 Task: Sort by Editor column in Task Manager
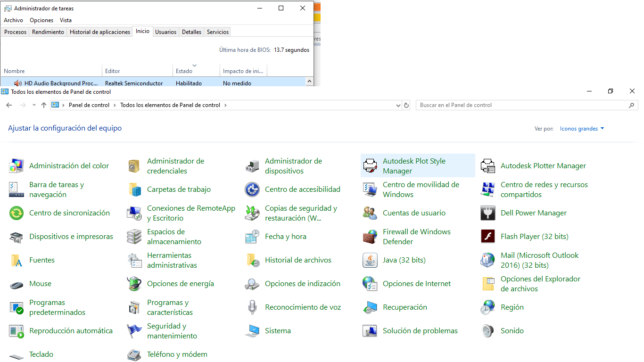[137, 70]
